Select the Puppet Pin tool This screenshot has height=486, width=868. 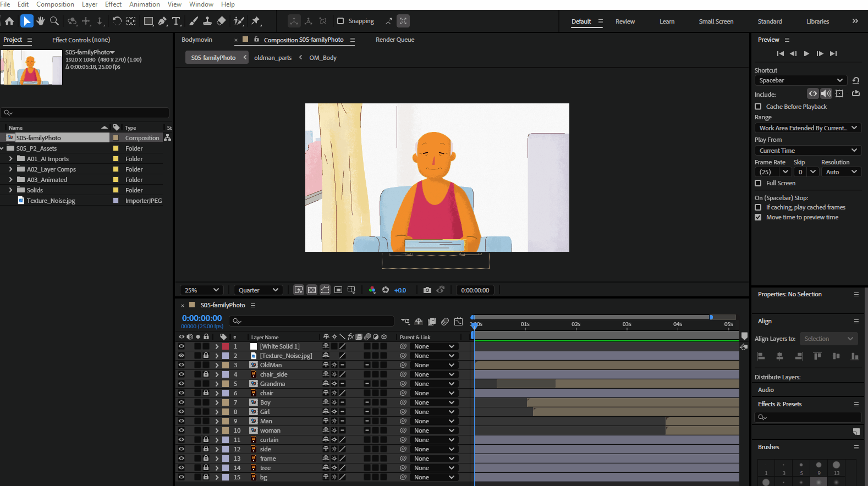tap(256, 21)
